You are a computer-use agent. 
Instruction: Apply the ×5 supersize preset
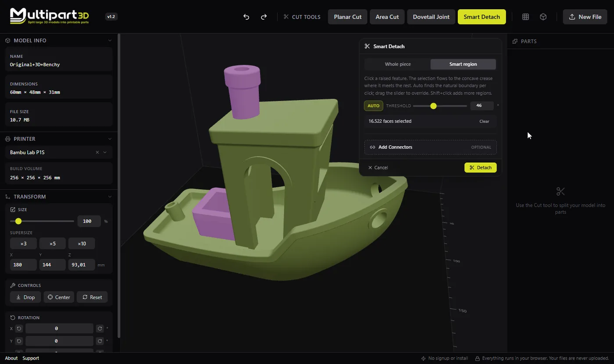point(53,243)
